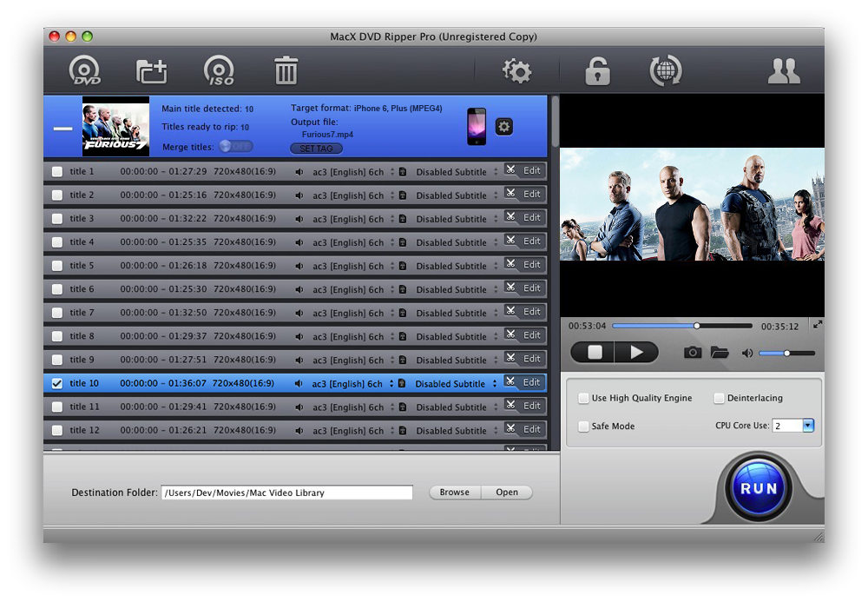Enable the Deinterlacing option
This screenshot has width=868, height=602.
pyautogui.click(x=719, y=398)
